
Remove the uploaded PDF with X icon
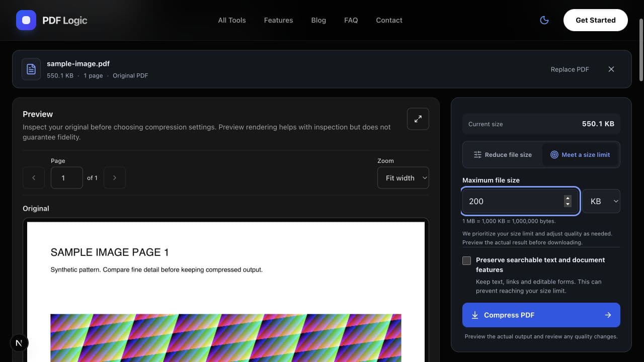point(611,69)
